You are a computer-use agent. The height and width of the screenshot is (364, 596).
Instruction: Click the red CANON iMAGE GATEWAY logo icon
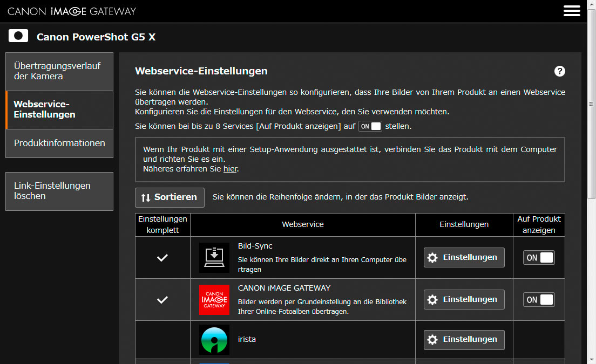tap(214, 300)
